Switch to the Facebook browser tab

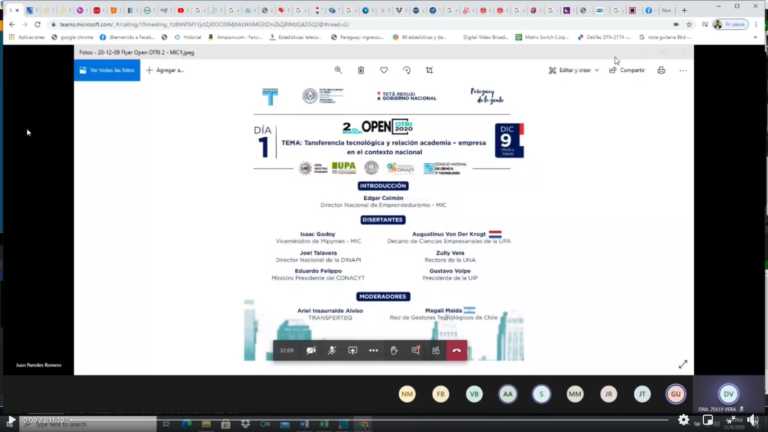coord(648,10)
